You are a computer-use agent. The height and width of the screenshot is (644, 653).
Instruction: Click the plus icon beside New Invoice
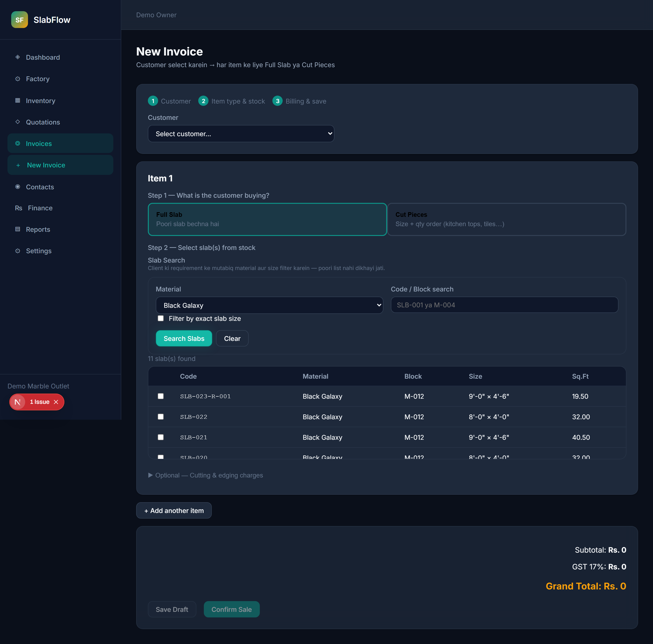(x=18, y=165)
